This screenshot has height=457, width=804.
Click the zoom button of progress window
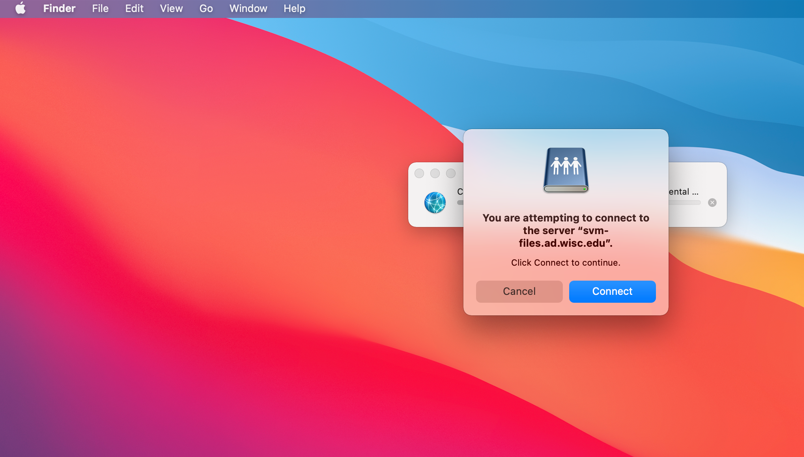click(451, 174)
